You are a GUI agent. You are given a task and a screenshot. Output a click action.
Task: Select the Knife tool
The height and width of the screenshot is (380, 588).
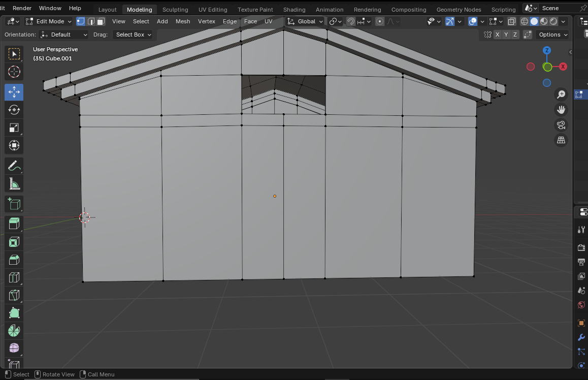[14, 295]
